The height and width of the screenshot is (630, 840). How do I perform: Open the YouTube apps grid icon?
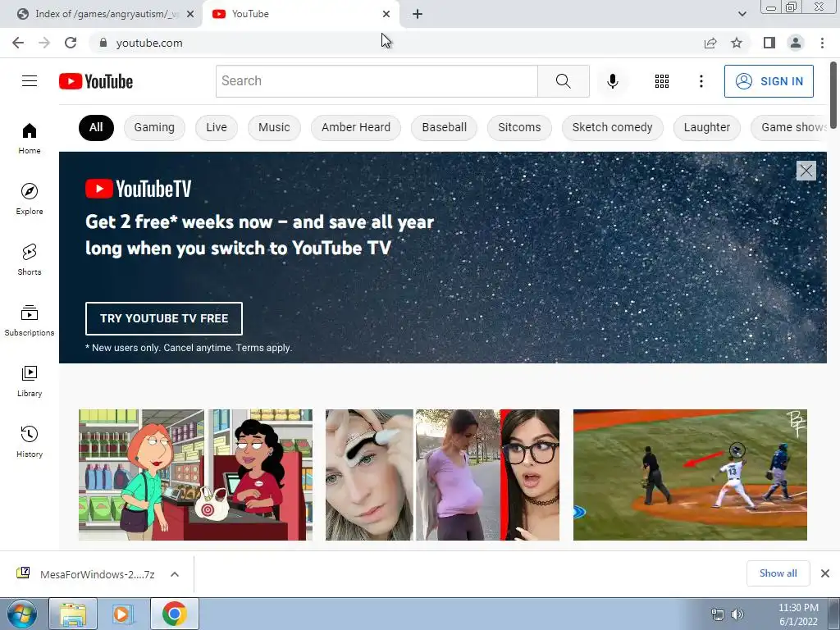tap(662, 81)
